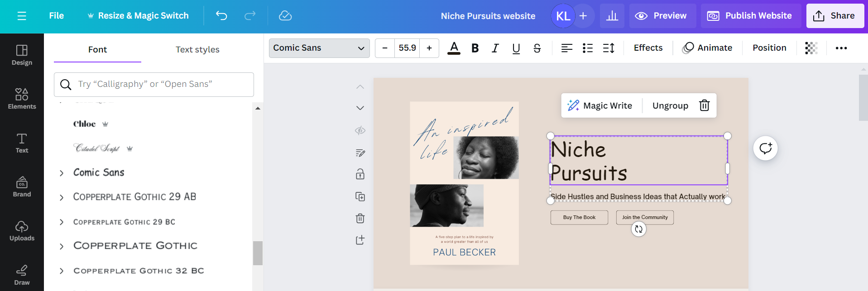Duplicate the page
Screen dimensions: 868x291
tap(360, 196)
